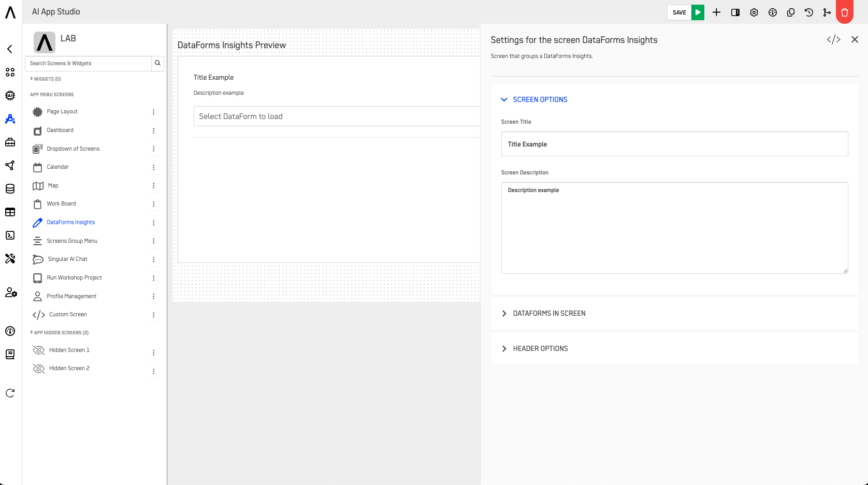Click the duplicate copy icon in toolbar
This screenshot has height=485, width=868.
tap(791, 12)
